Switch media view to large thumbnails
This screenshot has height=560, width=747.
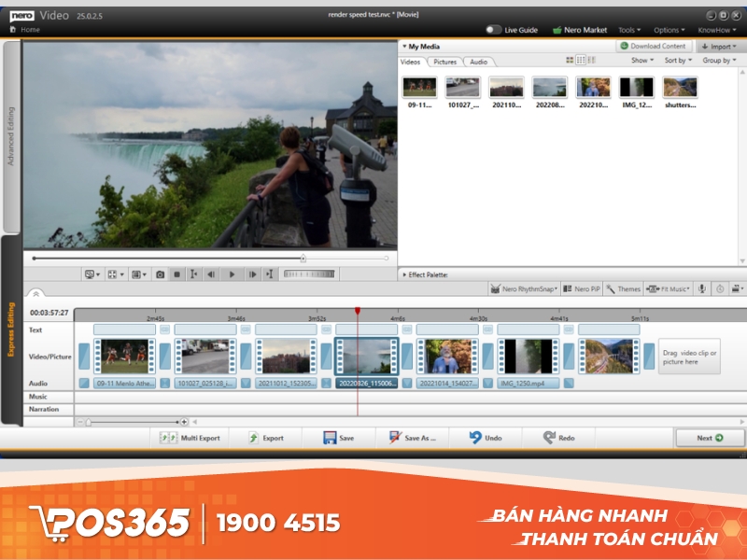coord(570,60)
